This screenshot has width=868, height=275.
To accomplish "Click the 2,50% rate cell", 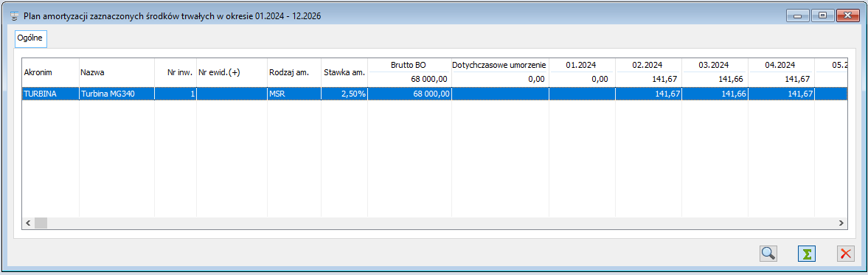I will click(344, 94).
